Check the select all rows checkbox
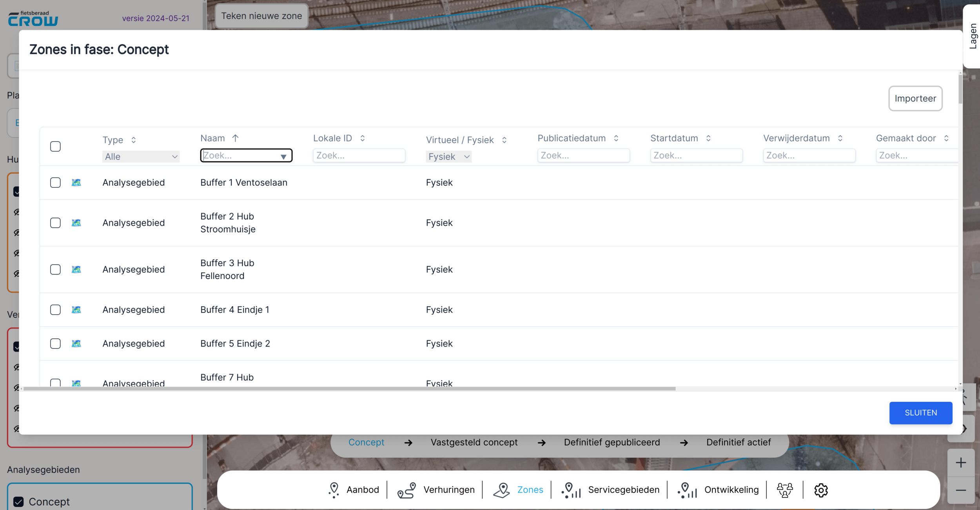Image resolution: width=980 pixels, height=510 pixels. [55, 147]
